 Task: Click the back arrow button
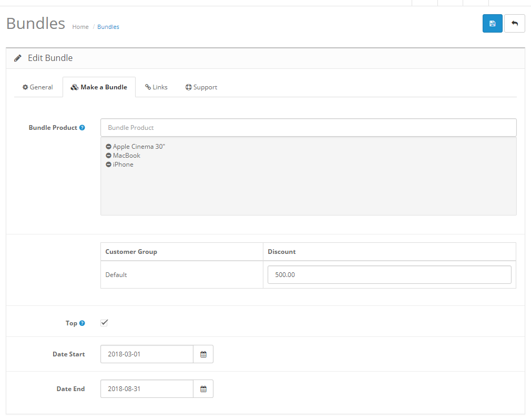click(x=514, y=23)
